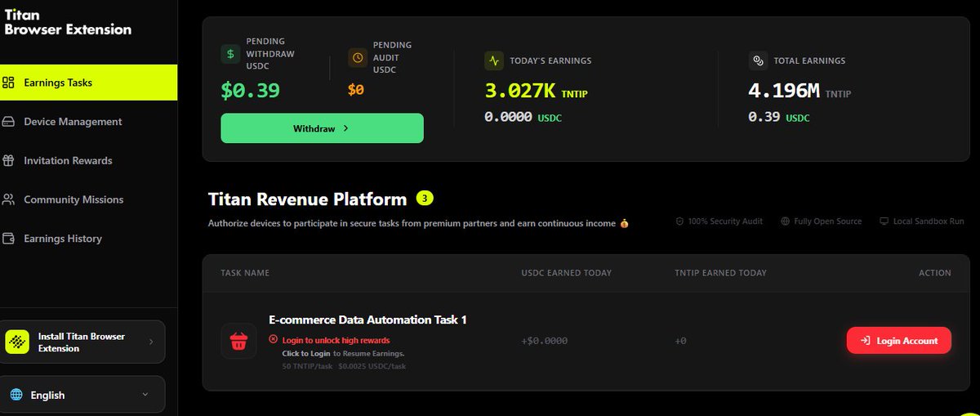Click the 50 TNTIP/task rate text
This screenshot has height=416, width=980.
coord(307,366)
